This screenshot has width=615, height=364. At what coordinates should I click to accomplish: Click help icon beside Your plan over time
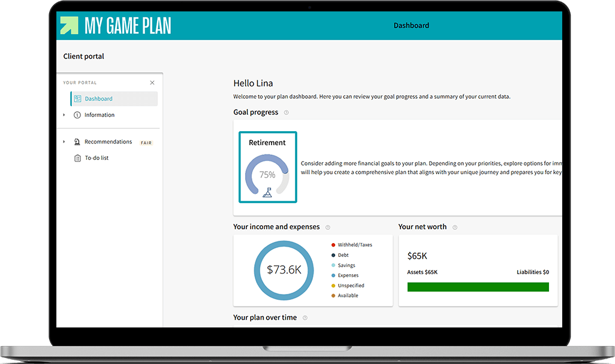(305, 318)
